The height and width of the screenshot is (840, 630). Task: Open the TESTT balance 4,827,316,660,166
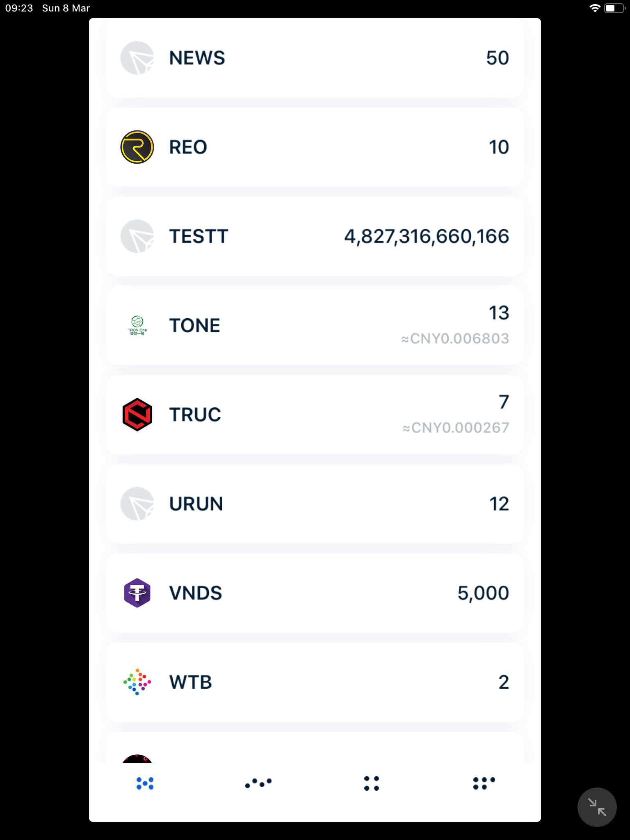point(426,237)
